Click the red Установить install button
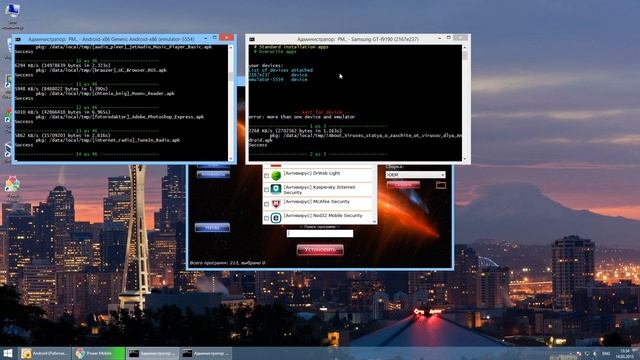 tap(320, 250)
